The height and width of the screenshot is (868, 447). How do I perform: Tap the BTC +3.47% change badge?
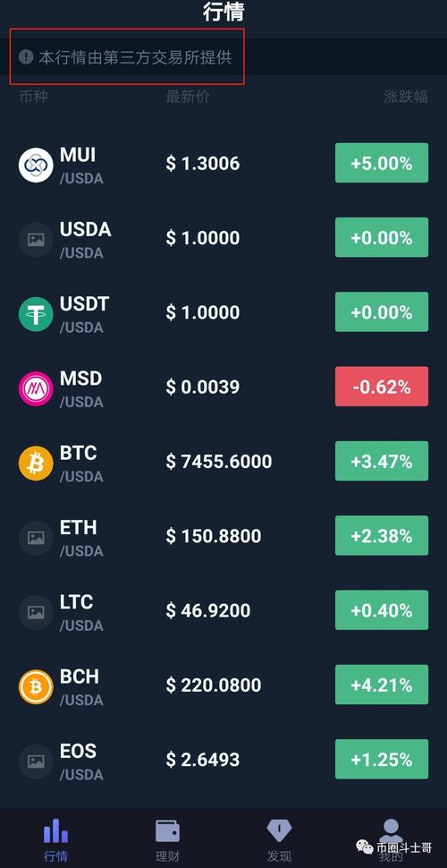pos(382,461)
